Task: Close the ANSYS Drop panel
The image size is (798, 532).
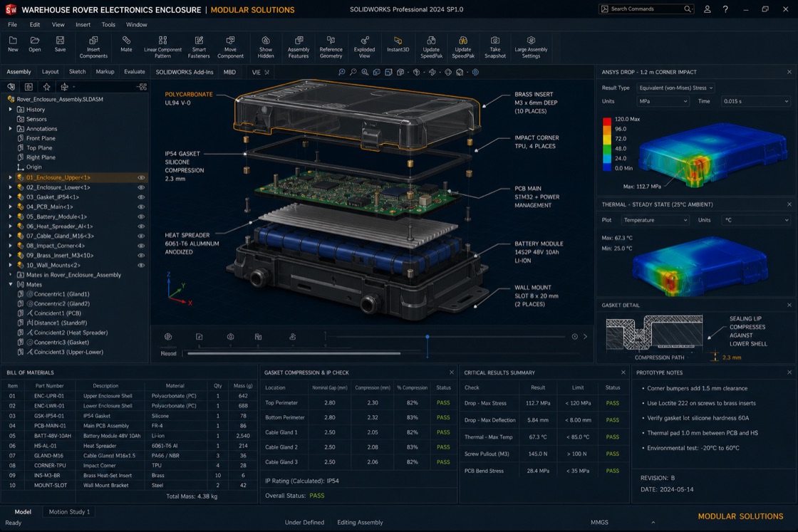Action: pyautogui.click(x=789, y=72)
